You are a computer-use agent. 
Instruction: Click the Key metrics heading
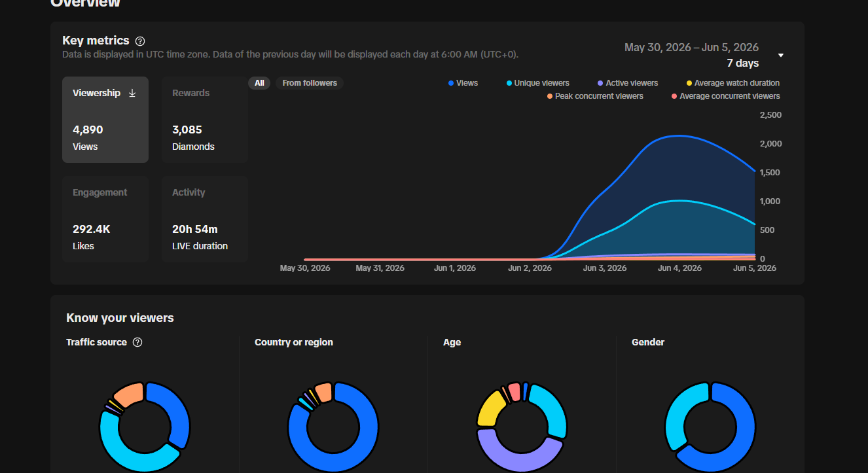[x=96, y=41]
